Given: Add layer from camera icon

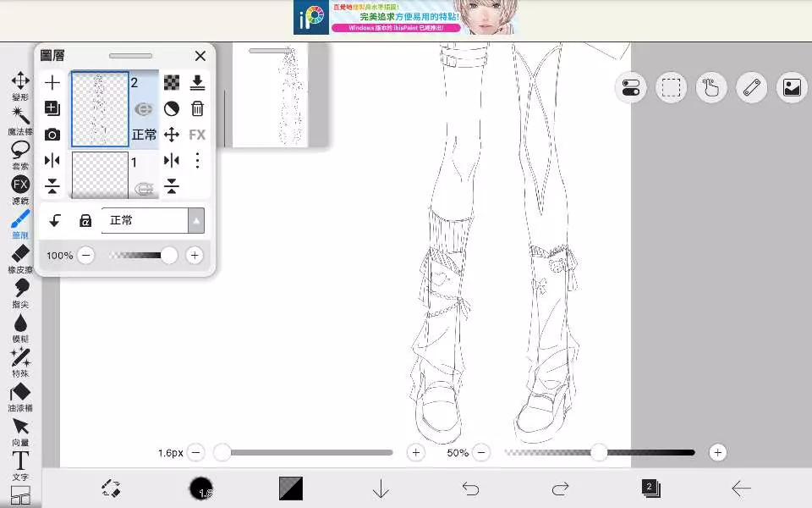Looking at the screenshot, I should tap(52, 135).
